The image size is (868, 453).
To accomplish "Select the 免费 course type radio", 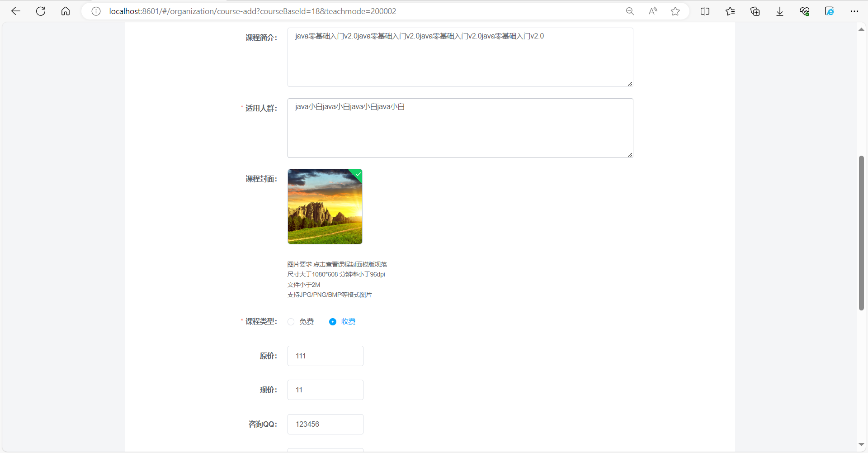I will tap(291, 322).
